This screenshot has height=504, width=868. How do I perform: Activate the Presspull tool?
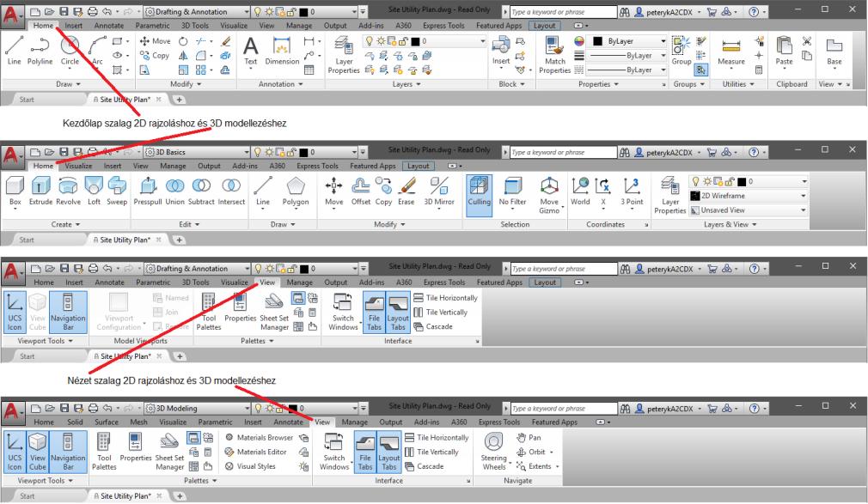148,191
